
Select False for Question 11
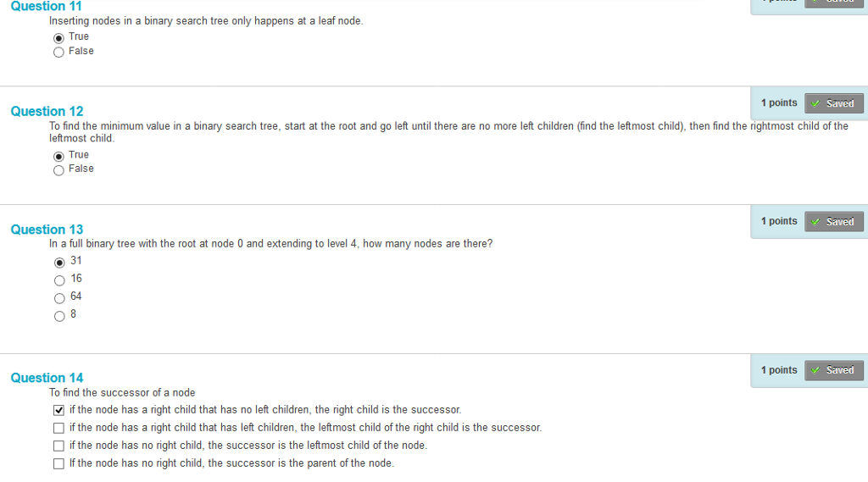click(x=58, y=53)
